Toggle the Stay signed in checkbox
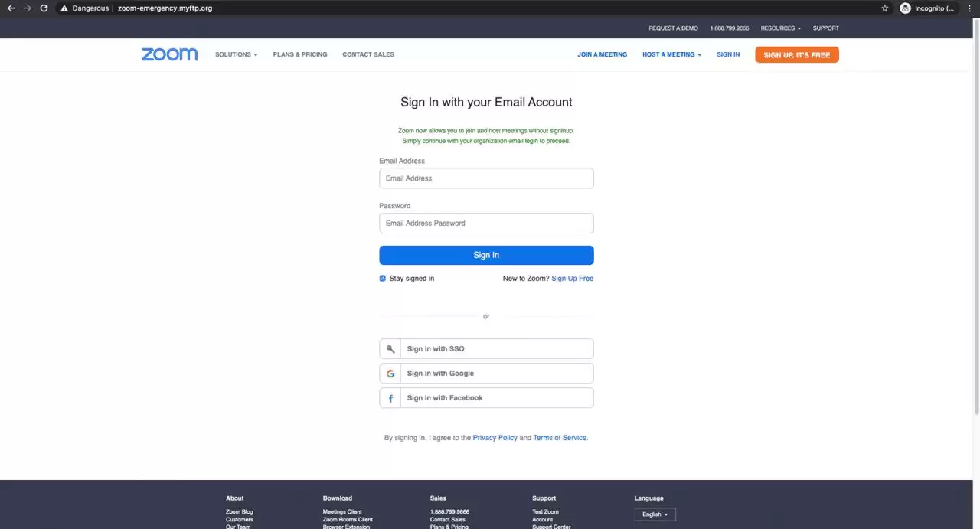The height and width of the screenshot is (529, 980). click(383, 279)
